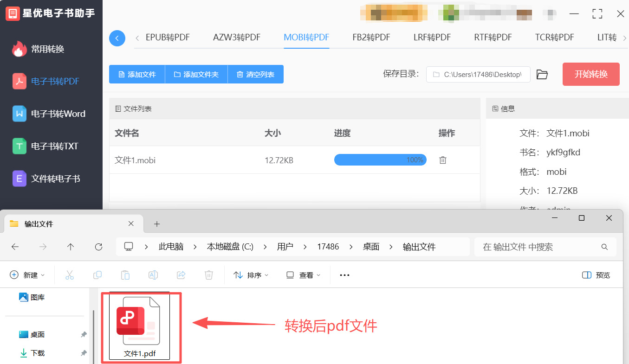Delete 文件1.mobi with the trash icon
The image size is (629, 364).
(x=443, y=160)
